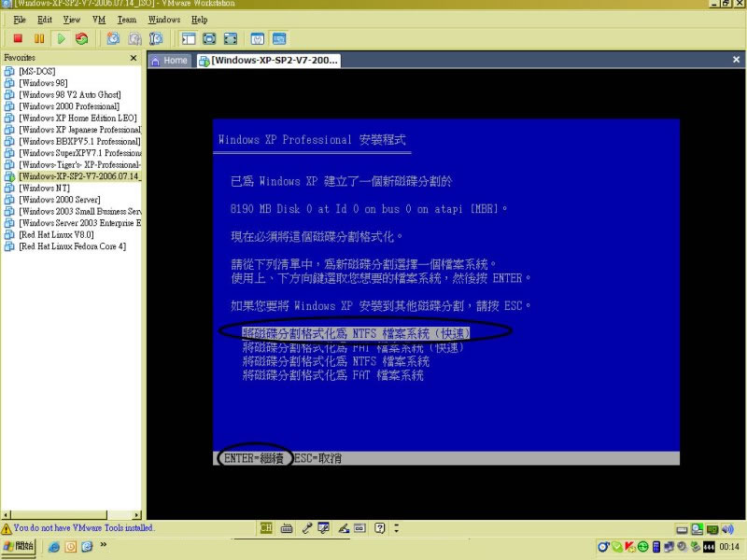Screen dimensions: 747x560
Task: Click the Console view toolbar icon
Action: [279, 38]
